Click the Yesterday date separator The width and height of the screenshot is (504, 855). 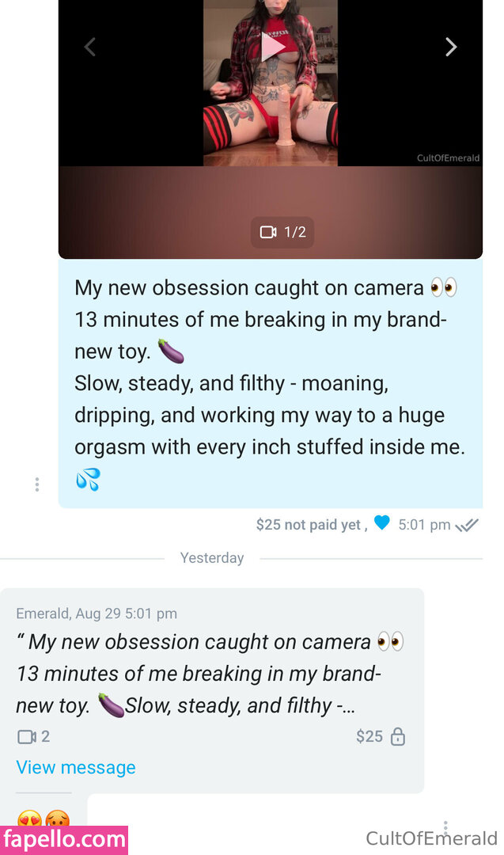(x=211, y=558)
